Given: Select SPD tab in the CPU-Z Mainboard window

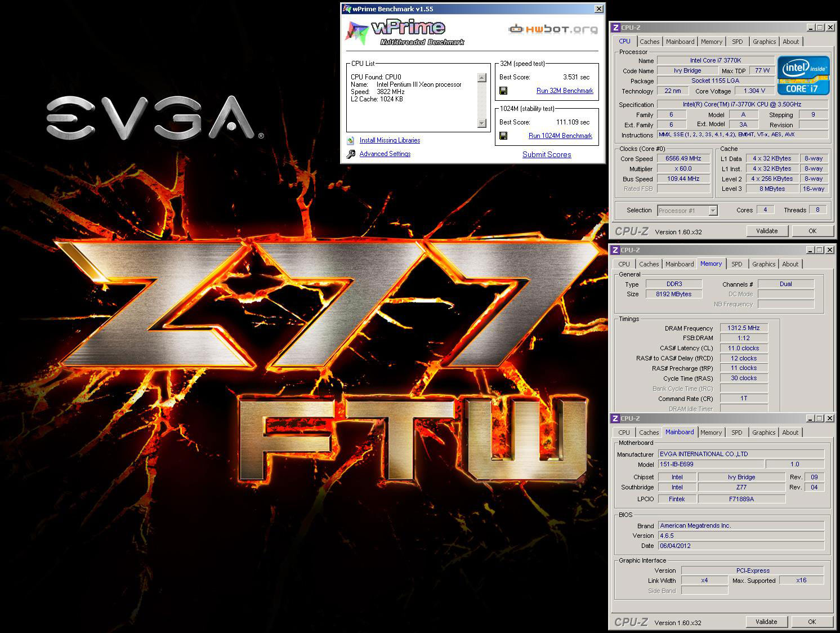Looking at the screenshot, I should 737,433.
